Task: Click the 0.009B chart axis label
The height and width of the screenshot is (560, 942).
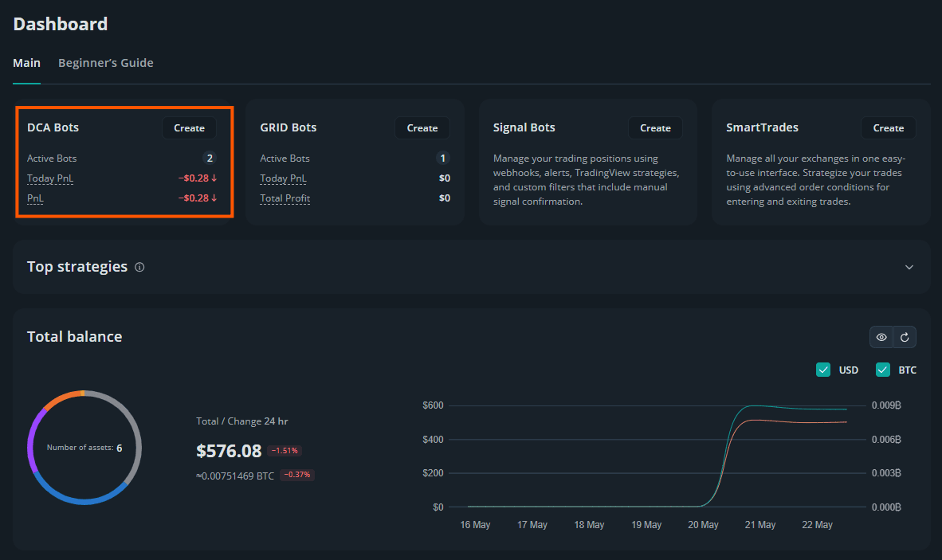Action: pyautogui.click(x=886, y=405)
